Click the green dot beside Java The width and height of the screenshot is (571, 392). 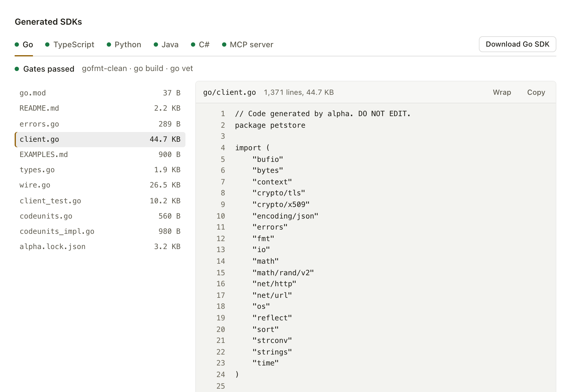(156, 45)
